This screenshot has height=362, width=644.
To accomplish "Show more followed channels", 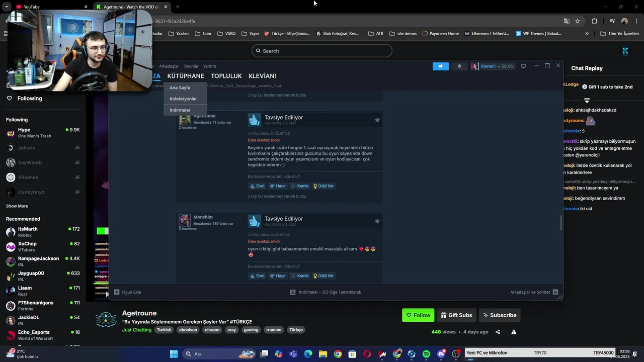I will [x=17, y=206].
